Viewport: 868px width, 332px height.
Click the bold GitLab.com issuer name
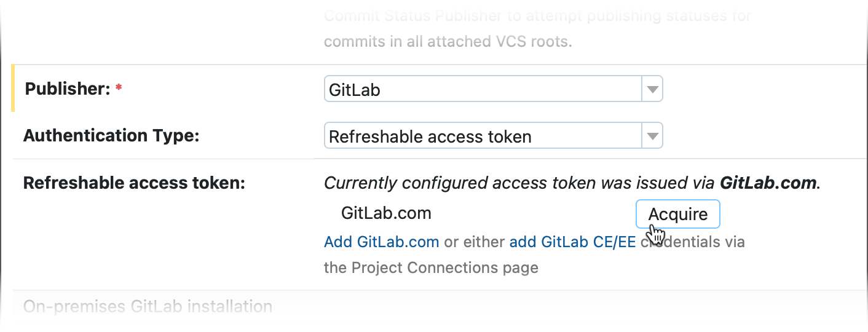pos(768,183)
